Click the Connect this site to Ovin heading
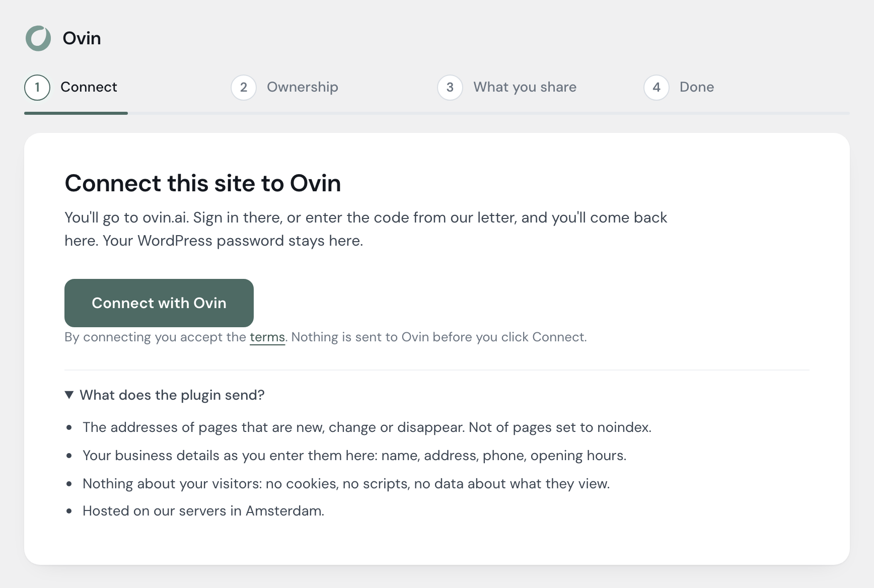The height and width of the screenshot is (588, 874). point(203,183)
